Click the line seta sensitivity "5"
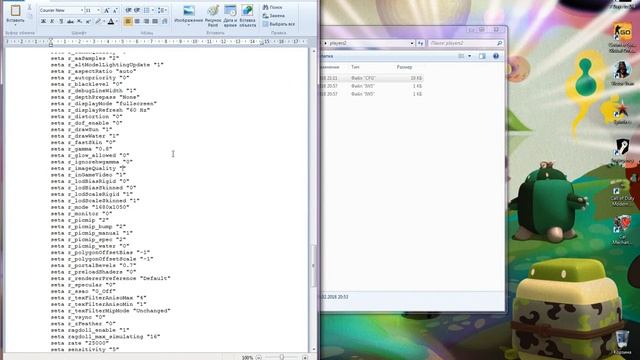This screenshot has width=640, height=360. (x=84, y=349)
